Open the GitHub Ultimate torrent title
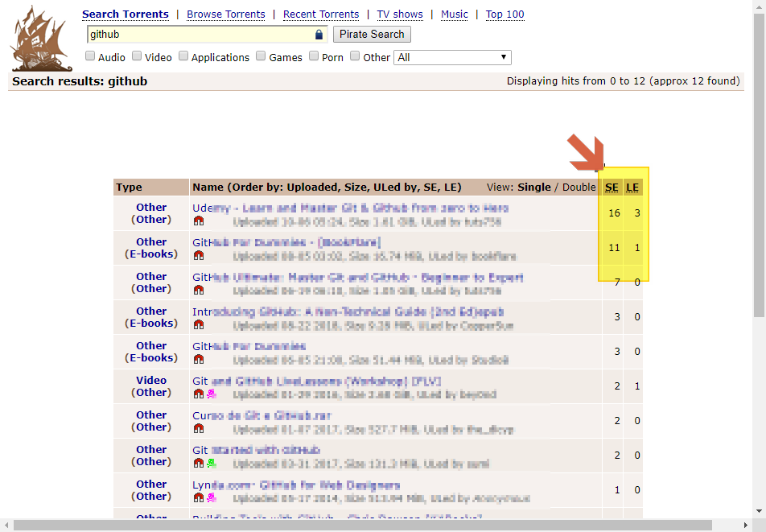766x532 pixels. (x=357, y=278)
